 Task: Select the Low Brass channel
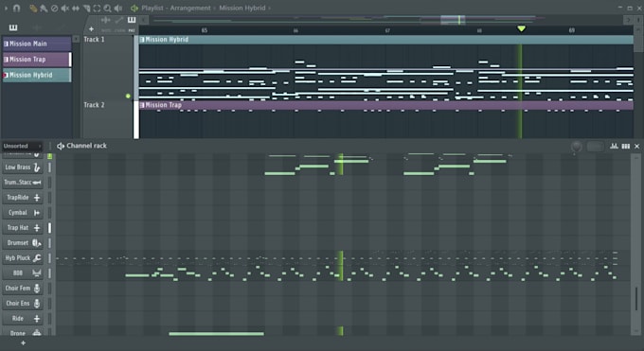(23, 167)
